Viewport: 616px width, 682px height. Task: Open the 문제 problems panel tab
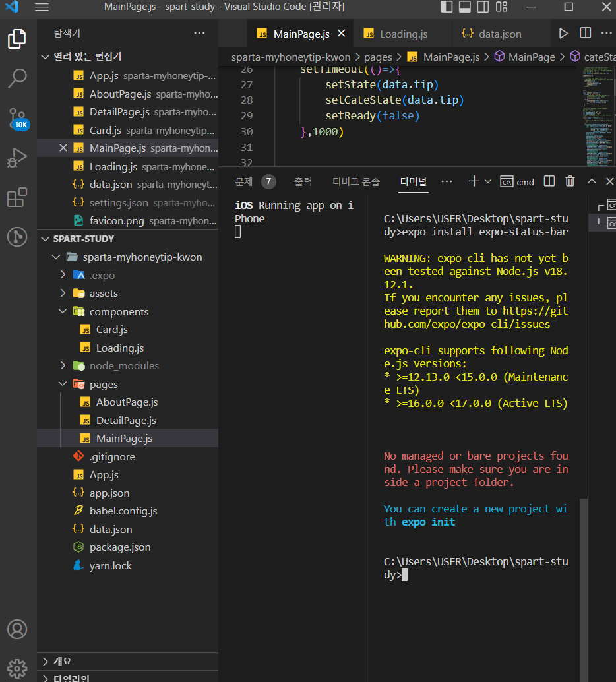pyautogui.click(x=243, y=182)
